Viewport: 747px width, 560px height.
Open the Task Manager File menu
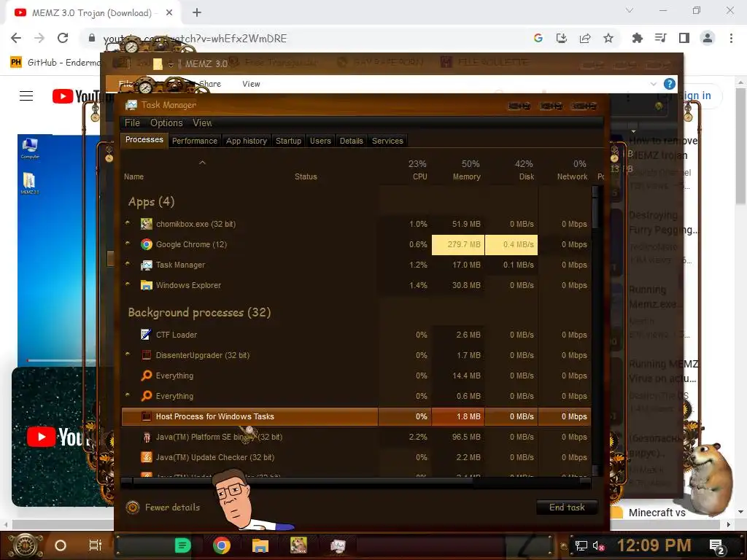(x=133, y=122)
